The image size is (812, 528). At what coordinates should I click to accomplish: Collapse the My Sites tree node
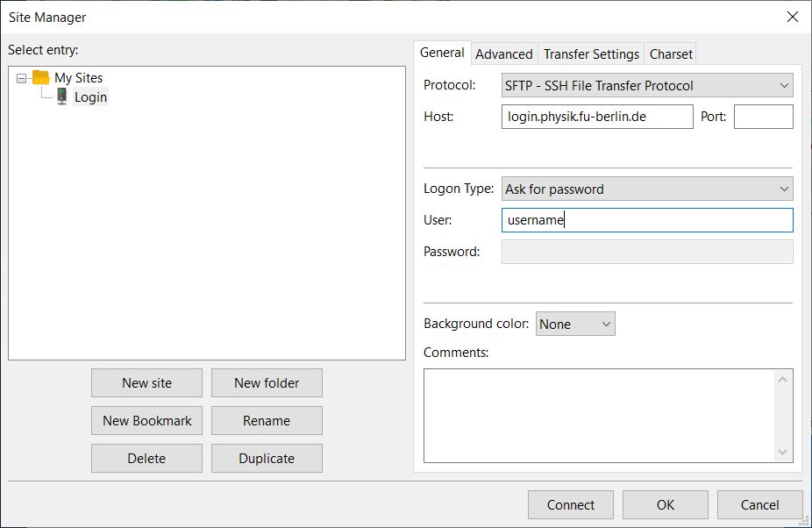coord(21,78)
